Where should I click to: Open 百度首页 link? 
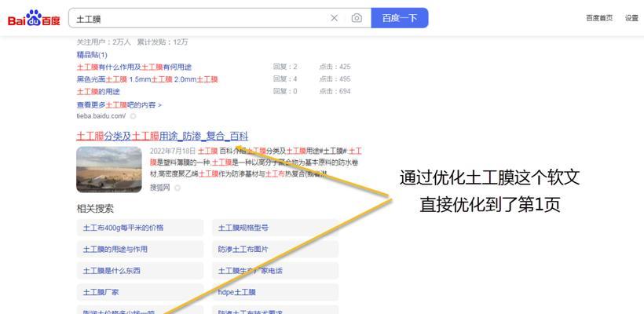coord(599,18)
